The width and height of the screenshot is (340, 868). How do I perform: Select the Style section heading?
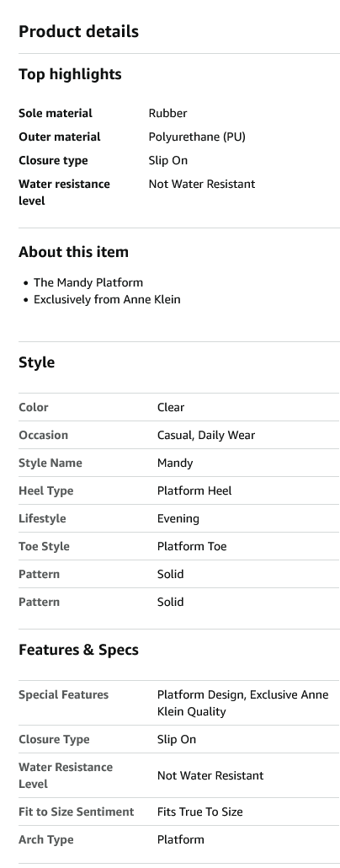(x=36, y=362)
